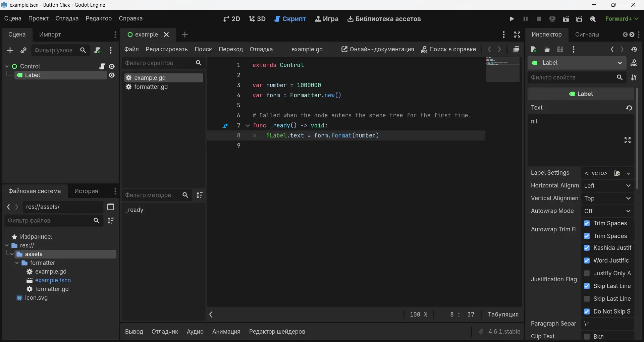
Task: Click the attach script icon in Scene dock
Action: [98, 50]
